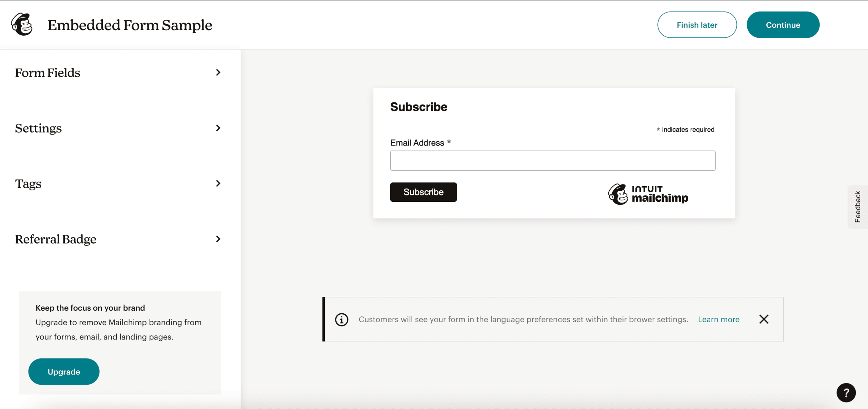Click the indicates required asterisk text

tap(685, 129)
